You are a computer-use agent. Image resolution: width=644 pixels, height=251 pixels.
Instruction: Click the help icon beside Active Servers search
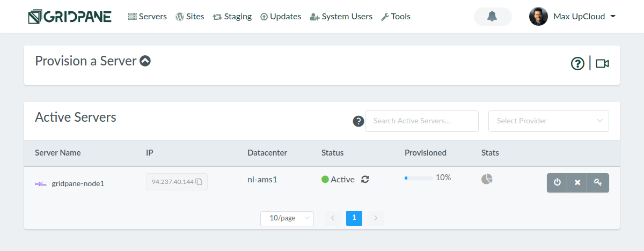coord(358,121)
